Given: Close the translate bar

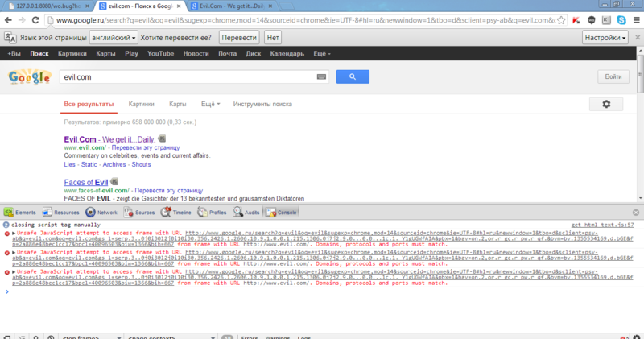Looking at the screenshot, I should tap(638, 37).
